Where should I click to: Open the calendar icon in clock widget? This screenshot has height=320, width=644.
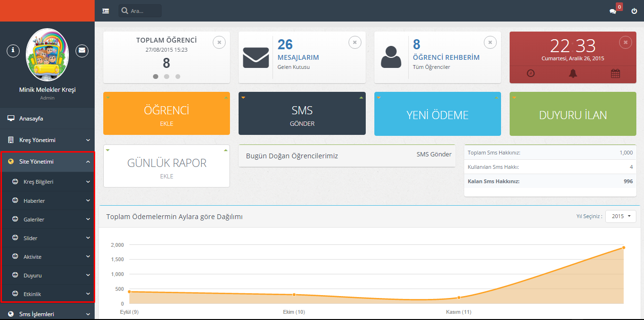point(615,74)
